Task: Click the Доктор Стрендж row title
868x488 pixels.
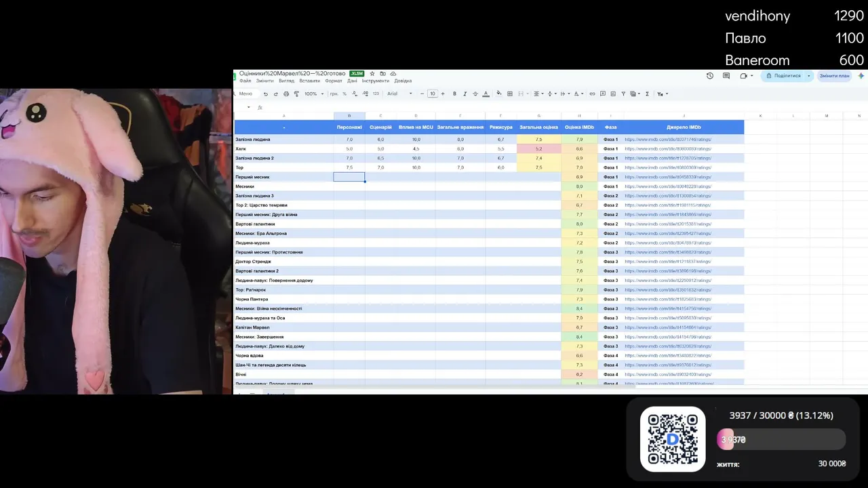Action: tap(253, 262)
